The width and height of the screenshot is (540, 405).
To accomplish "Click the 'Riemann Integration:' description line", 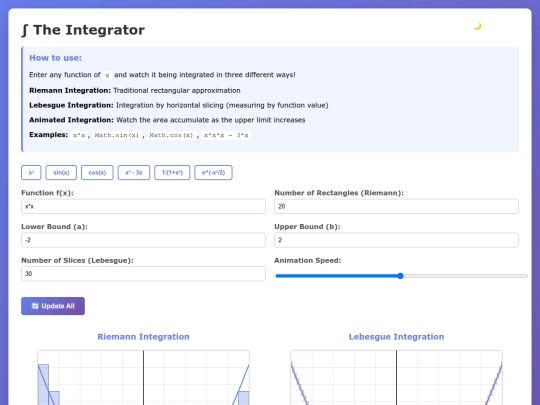I will pos(135,91).
